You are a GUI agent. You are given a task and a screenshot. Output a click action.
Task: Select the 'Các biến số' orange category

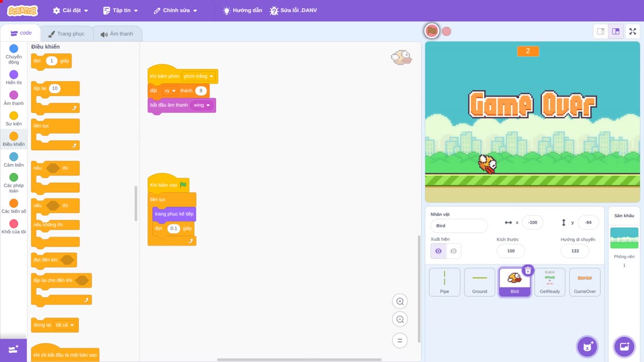(13, 206)
